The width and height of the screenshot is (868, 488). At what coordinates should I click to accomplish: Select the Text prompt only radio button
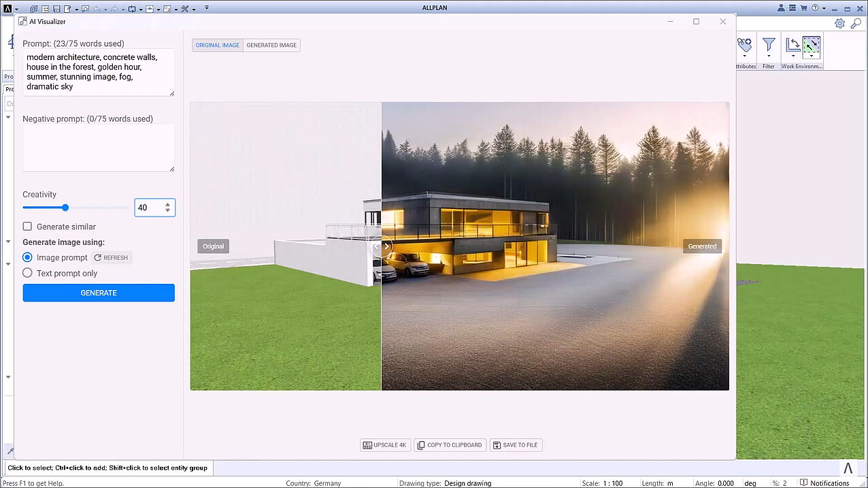[x=27, y=273]
